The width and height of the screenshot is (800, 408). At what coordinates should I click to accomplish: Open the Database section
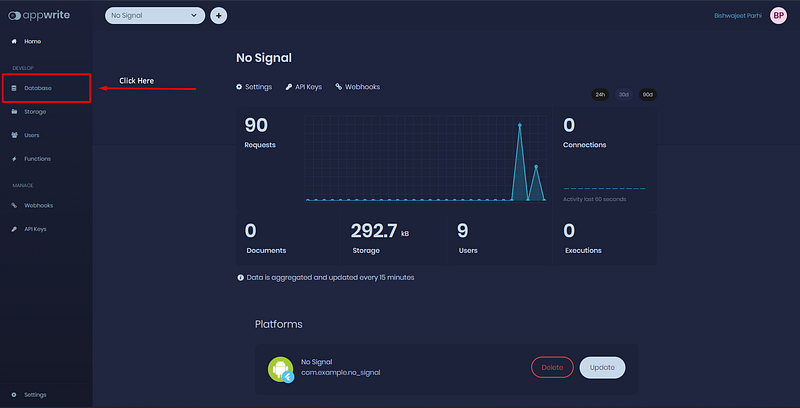tap(38, 88)
